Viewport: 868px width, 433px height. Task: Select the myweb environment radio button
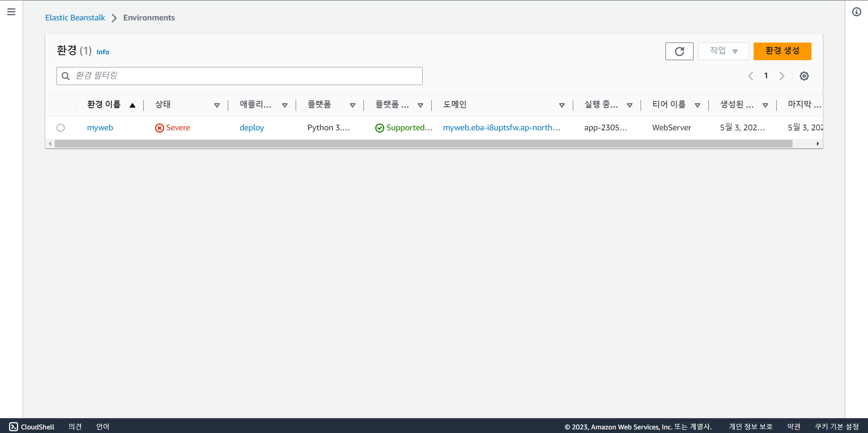tap(61, 128)
